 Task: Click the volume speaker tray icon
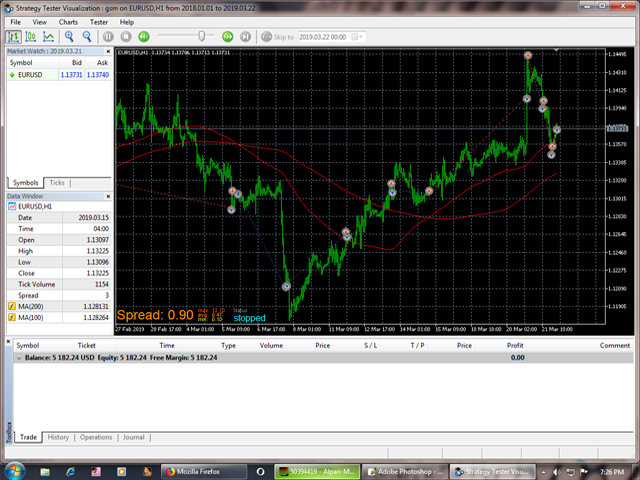pos(557,472)
